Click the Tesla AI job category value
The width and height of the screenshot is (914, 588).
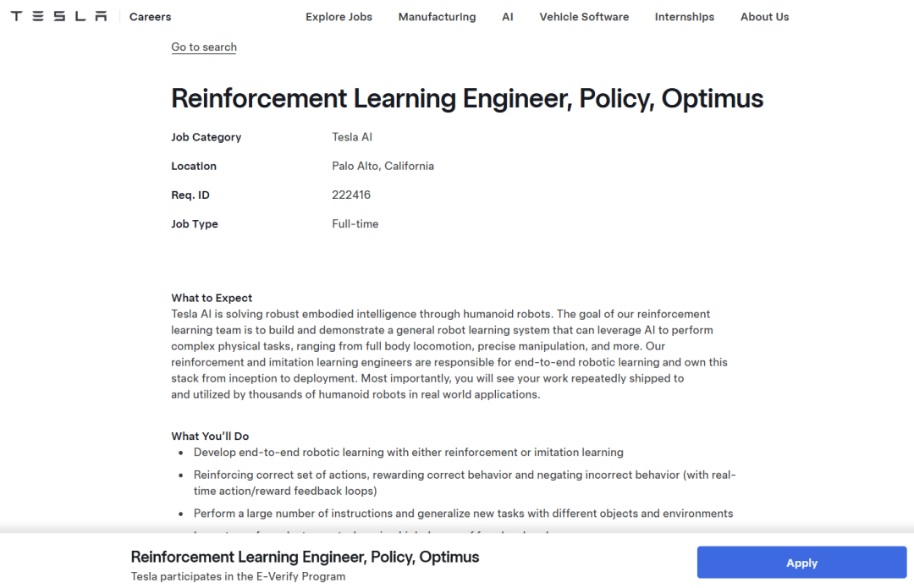pyautogui.click(x=352, y=137)
